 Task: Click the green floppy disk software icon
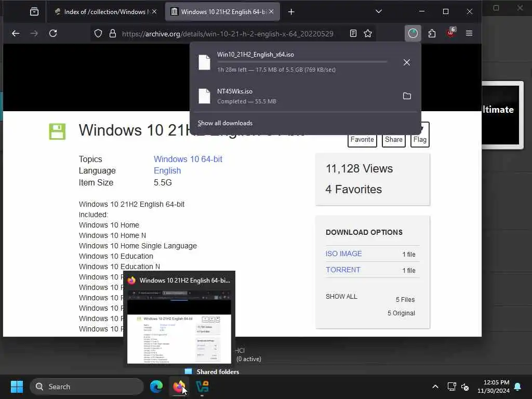pyautogui.click(x=57, y=131)
